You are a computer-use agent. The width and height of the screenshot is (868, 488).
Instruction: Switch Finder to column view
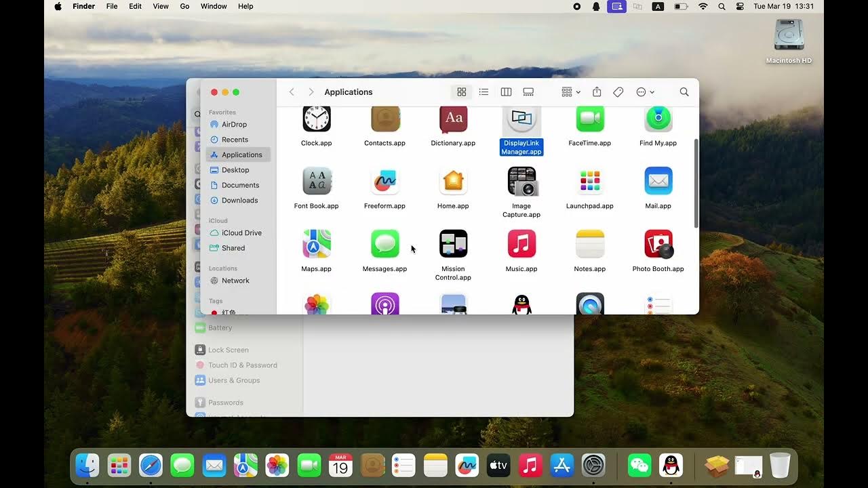506,92
